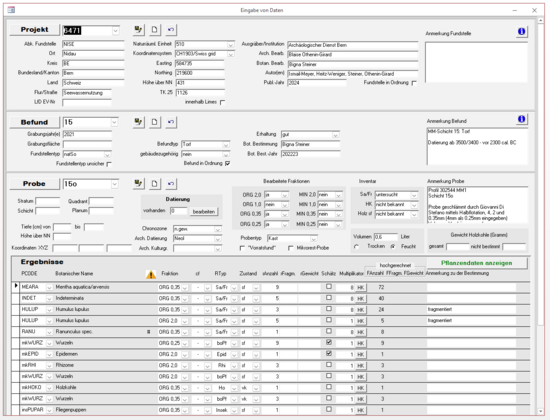
Task: Toggle the Fundstellentyp unsicher checkbox
Action: (109, 164)
